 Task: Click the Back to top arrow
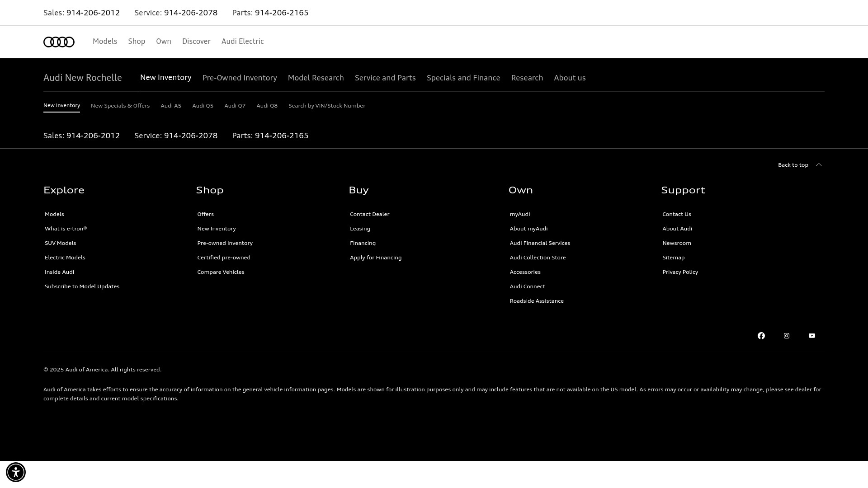pyautogui.click(x=819, y=165)
